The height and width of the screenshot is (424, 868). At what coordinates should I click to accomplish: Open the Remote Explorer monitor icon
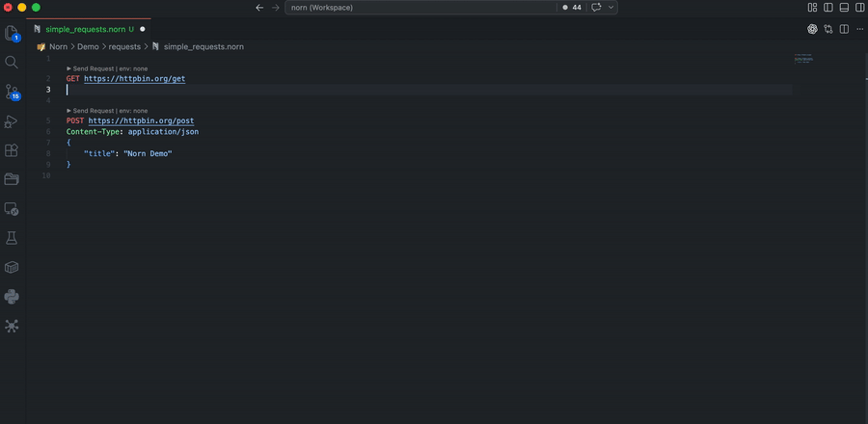point(12,209)
